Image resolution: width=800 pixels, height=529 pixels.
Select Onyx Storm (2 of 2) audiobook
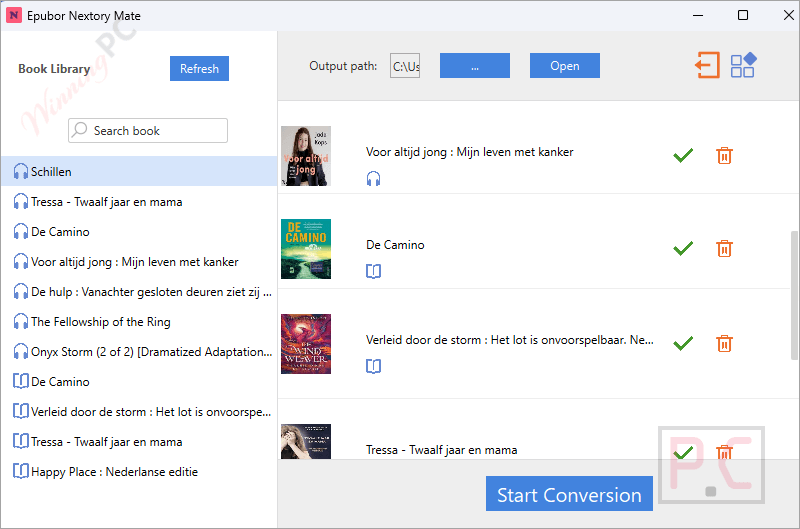(139, 352)
